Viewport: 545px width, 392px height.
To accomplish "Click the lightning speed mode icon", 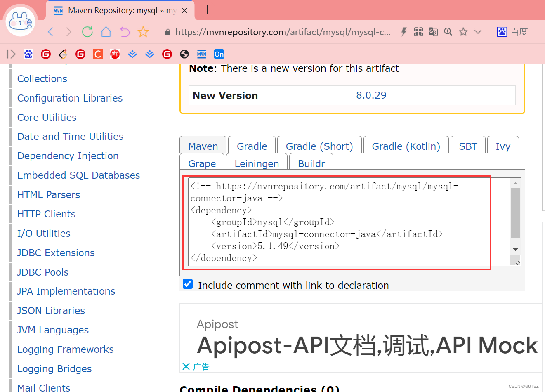I will coord(404,32).
